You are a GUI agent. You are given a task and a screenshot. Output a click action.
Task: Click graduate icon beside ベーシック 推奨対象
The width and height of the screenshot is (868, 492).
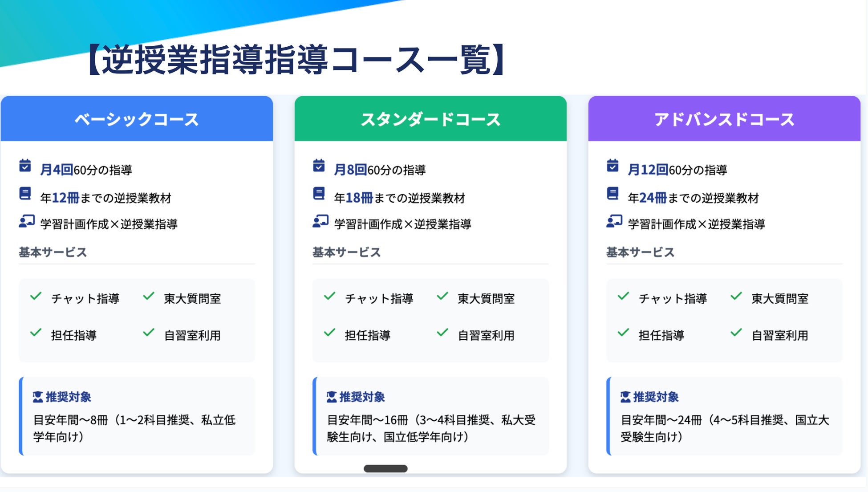[38, 397]
